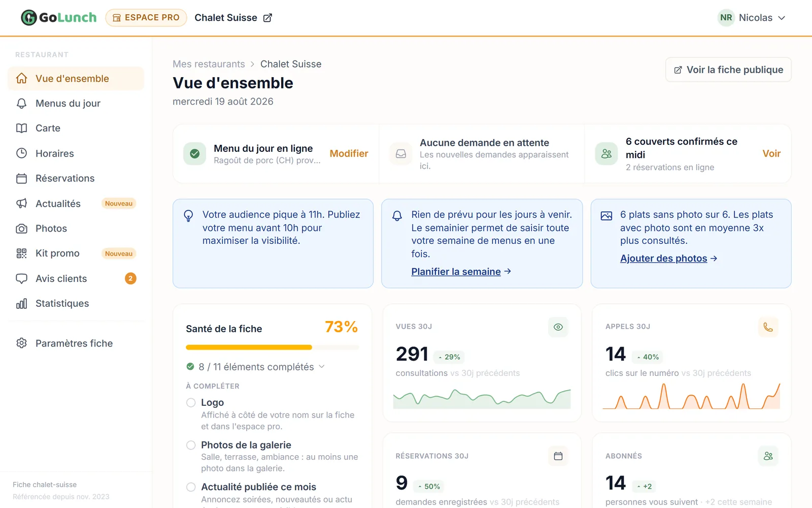Click the image icon in photos tip
812x508 pixels.
pos(606,215)
